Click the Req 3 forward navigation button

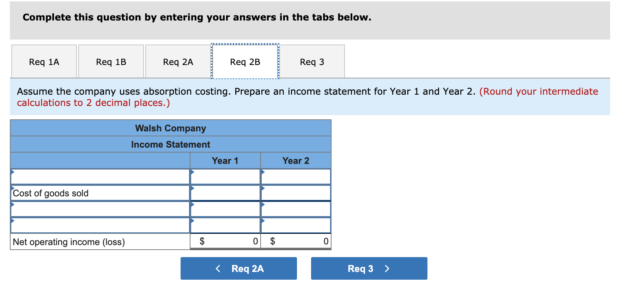point(369,268)
